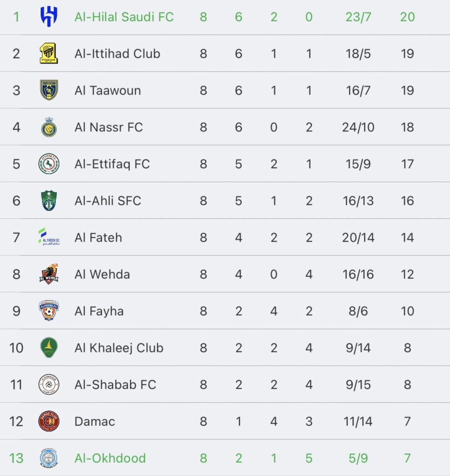
Task: Tap Al-Ittihad Club points value 19
Action: (407, 54)
